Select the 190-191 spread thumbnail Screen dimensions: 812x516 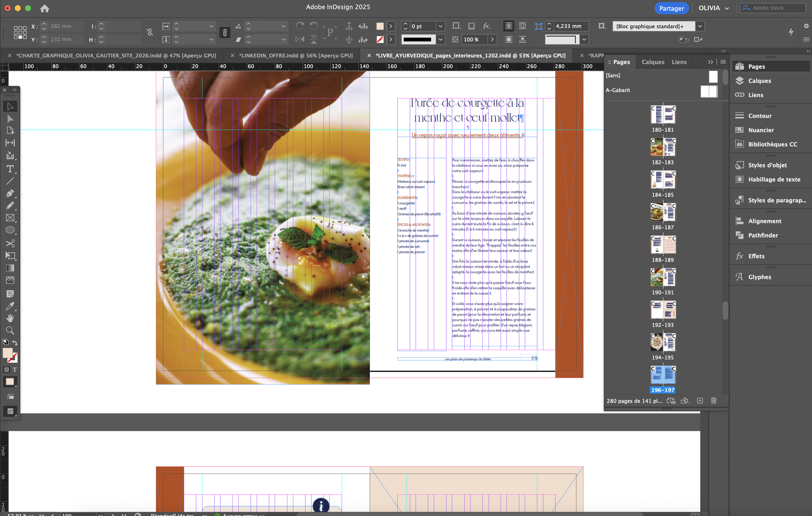pyautogui.click(x=663, y=277)
